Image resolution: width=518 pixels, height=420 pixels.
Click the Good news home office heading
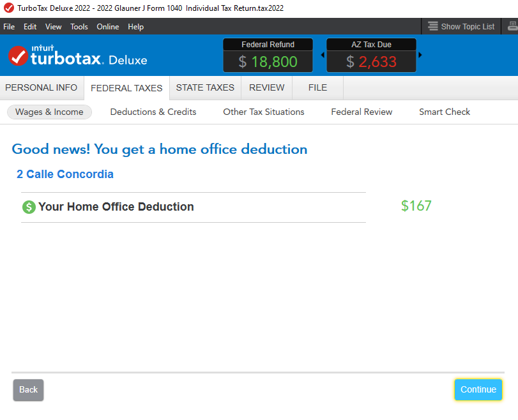point(160,149)
